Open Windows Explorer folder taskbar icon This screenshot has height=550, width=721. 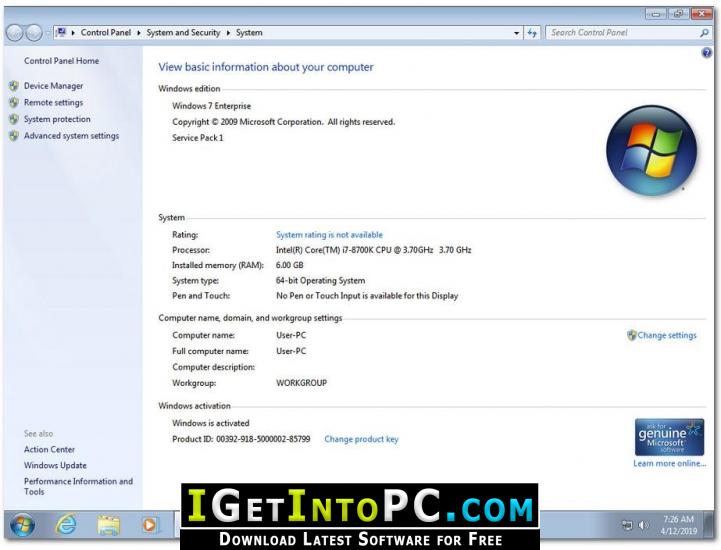[108, 525]
